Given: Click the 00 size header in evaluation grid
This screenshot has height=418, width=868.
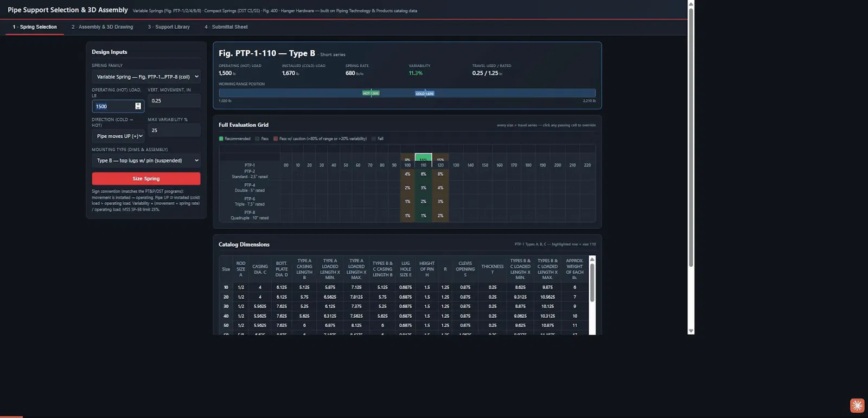Looking at the screenshot, I should pos(286,165).
